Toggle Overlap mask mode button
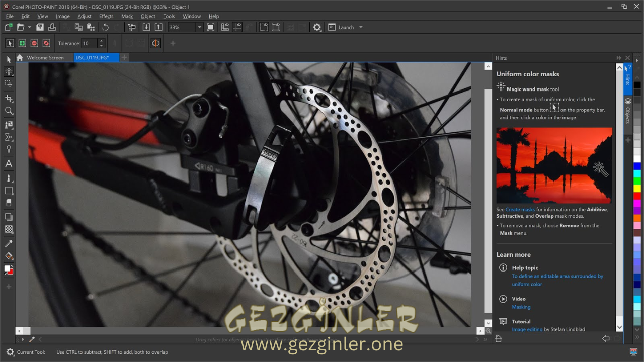The height and width of the screenshot is (362, 644). [46, 43]
